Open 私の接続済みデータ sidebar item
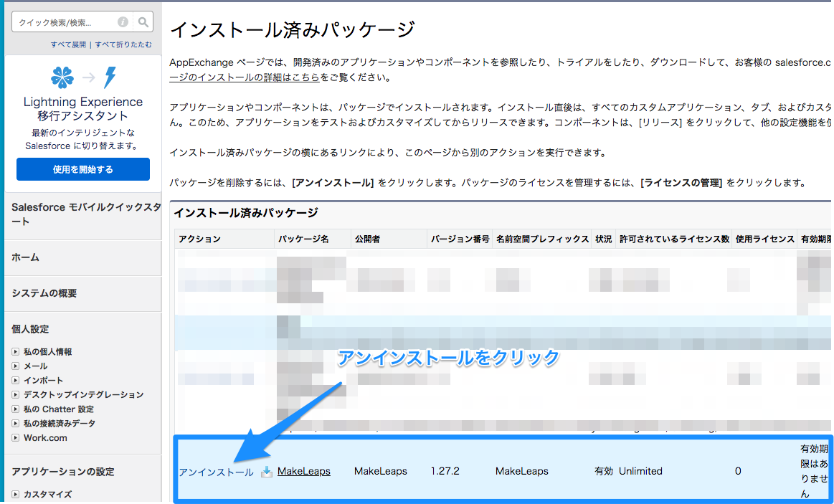Image resolution: width=834 pixels, height=504 pixels. click(x=60, y=423)
